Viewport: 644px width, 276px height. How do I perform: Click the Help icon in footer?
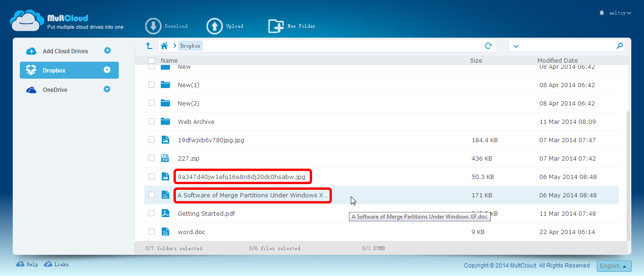[x=20, y=264]
